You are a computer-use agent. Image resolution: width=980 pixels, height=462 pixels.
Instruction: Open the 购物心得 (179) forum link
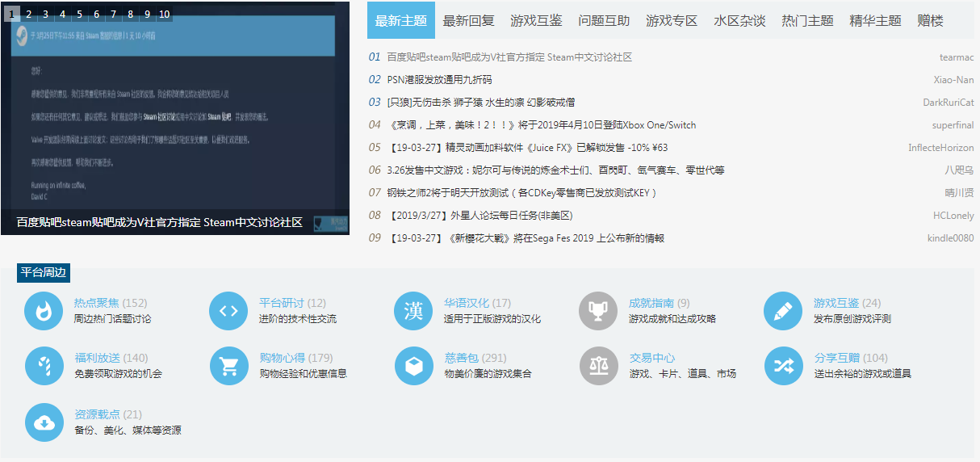[296, 358]
